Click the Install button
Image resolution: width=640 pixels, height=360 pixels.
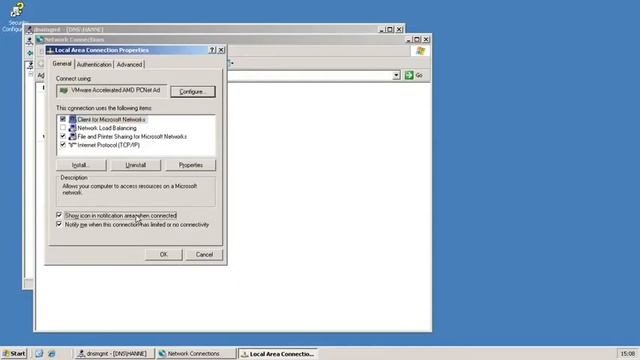click(x=81, y=165)
